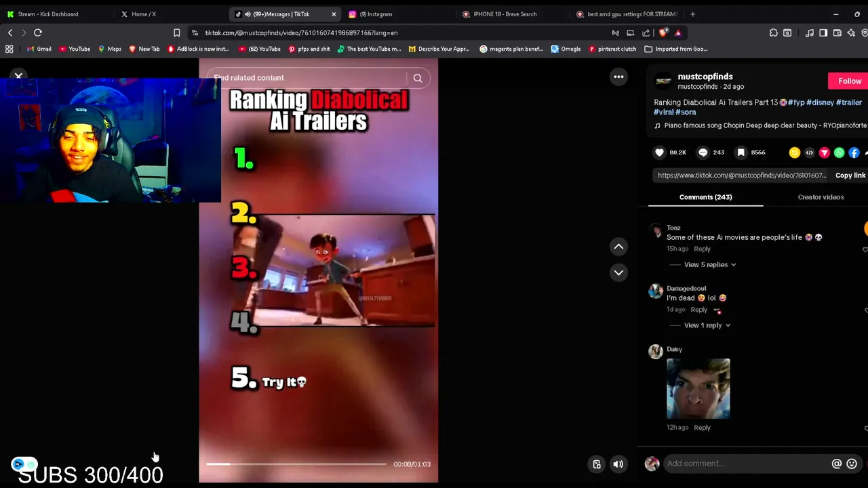Toggle the Brave sidebar panel icon
The height and width of the screenshot is (488, 868).
click(x=823, y=33)
